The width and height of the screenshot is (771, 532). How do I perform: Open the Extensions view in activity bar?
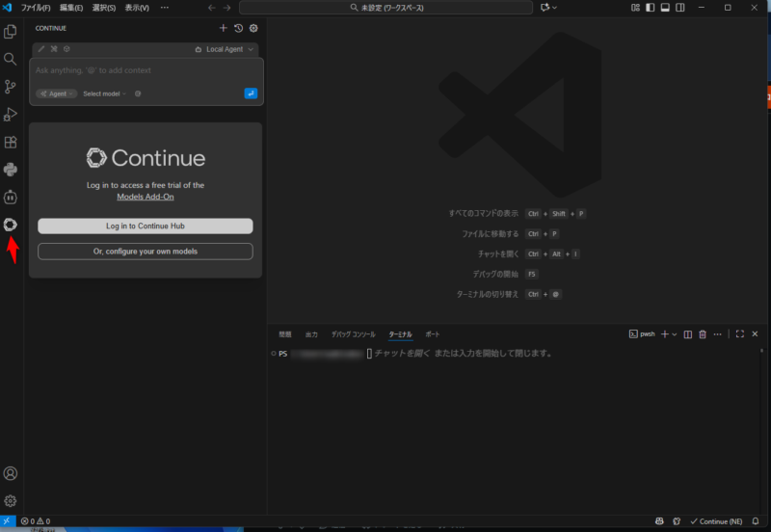[11, 143]
